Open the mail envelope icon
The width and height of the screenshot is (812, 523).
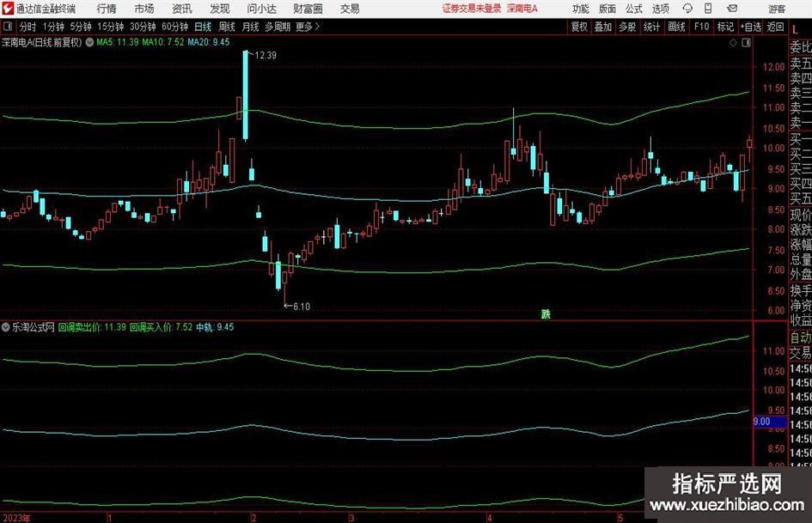pyautogui.click(x=732, y=9)
